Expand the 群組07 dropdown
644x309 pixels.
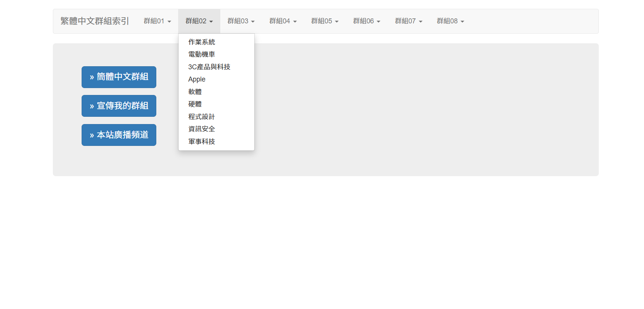coord(409,21)
